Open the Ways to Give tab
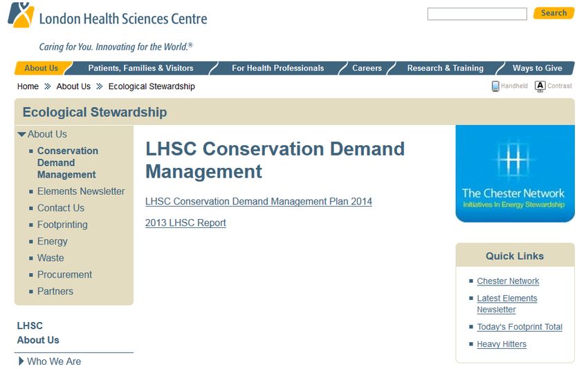This screenshot has height=369, width=588. click(x=537, y=68)
